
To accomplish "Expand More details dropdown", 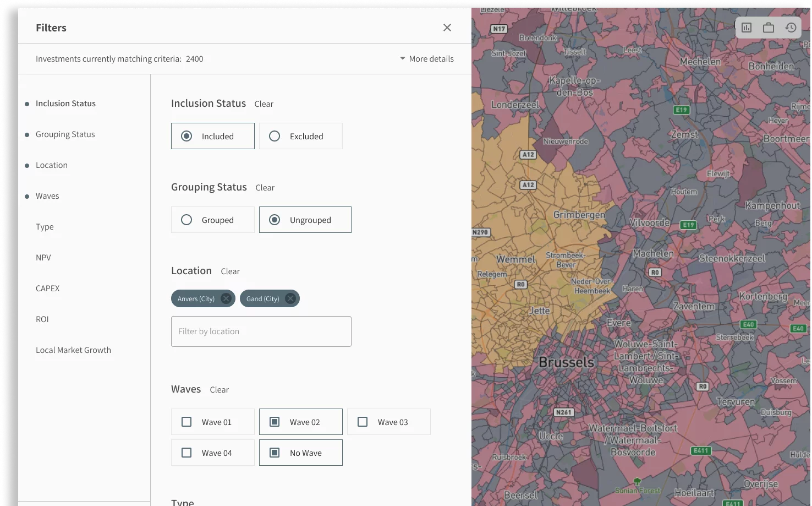I will click(427, 59).
